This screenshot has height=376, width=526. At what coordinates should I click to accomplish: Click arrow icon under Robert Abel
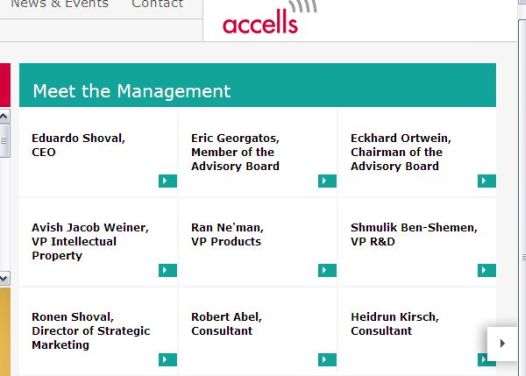pos(327,360)
